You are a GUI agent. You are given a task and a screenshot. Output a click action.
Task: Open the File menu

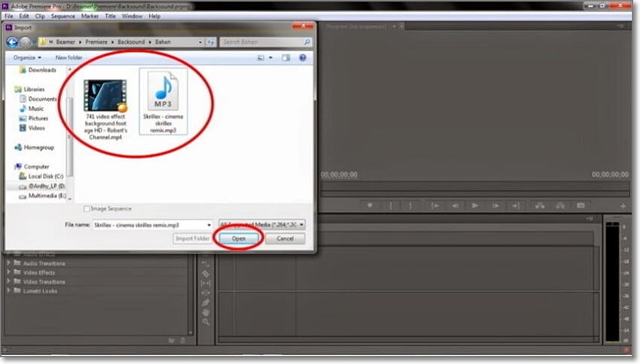click(x=8, y=16)
